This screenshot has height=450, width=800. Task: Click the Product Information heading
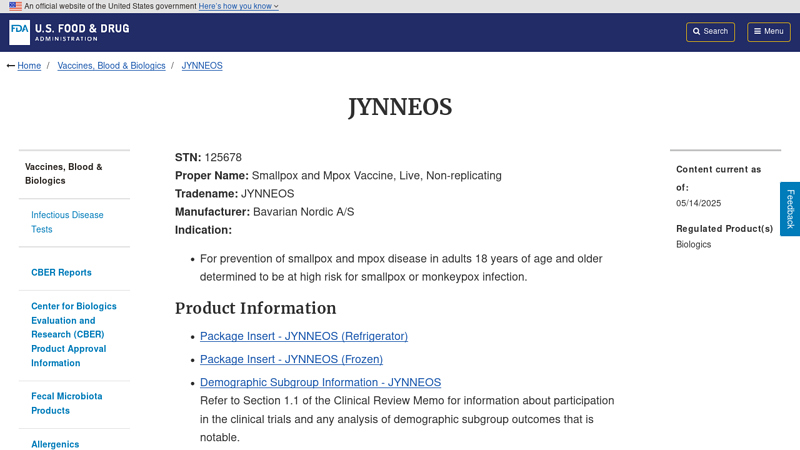click(256, 308)
